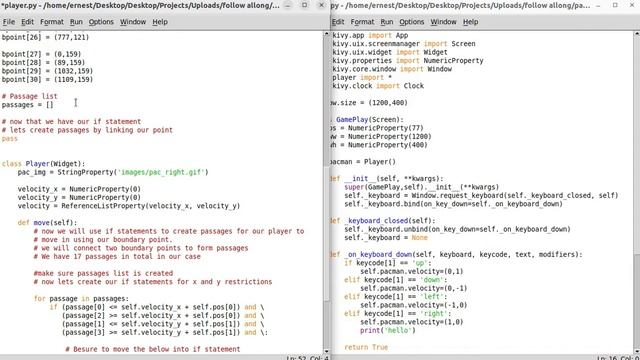Click the 'velocity_y = NumericProperty(0)' line
640x360 pixels.
click(79, 198)
